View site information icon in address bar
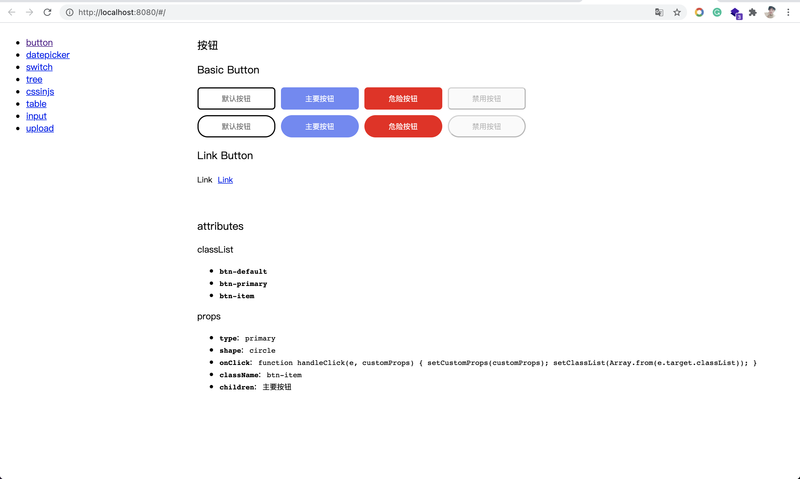Screen dimensions: 800x479 click(69, 12)
